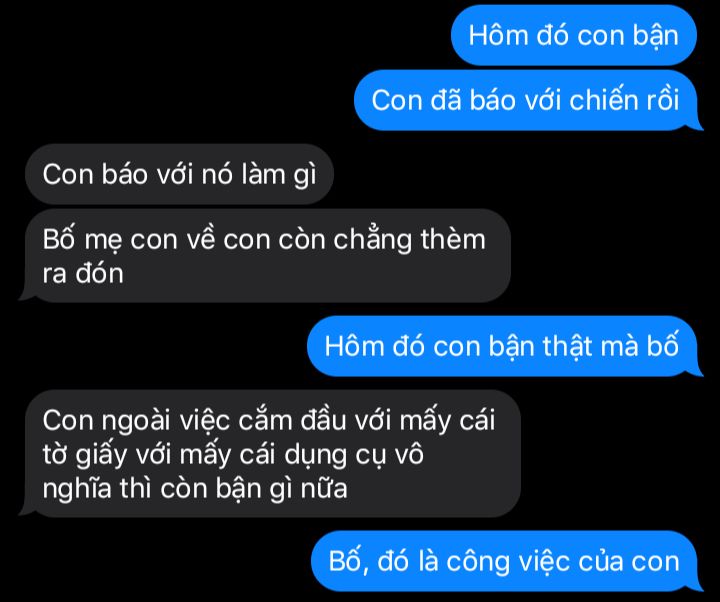The width and height of the screenshot is (720, 602).
Task: Select the "Con đã báo với chiến rồi" bubble
Action: [x=528, y=100]
